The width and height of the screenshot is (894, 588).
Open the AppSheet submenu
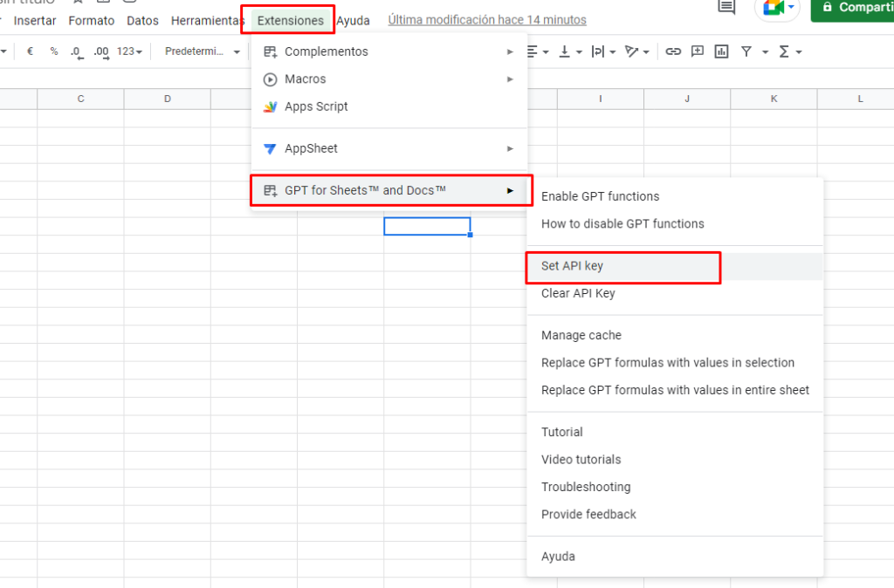coord(389,148)
